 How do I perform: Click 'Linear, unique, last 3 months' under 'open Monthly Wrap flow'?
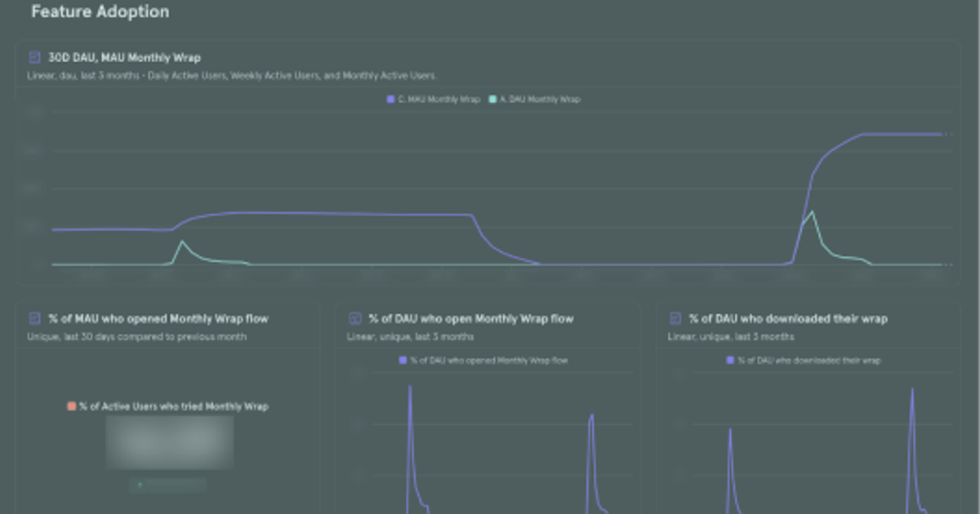(411, 336)
